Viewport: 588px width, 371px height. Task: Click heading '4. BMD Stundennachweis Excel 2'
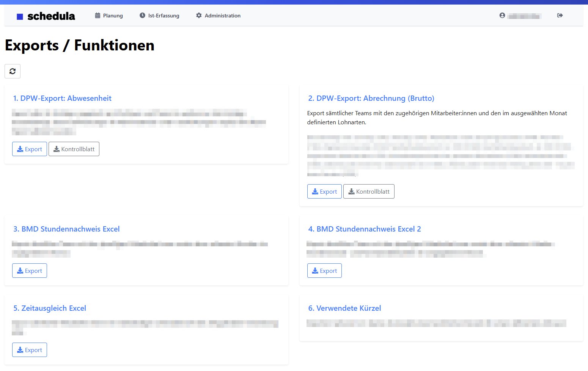(x=364, y=229)
